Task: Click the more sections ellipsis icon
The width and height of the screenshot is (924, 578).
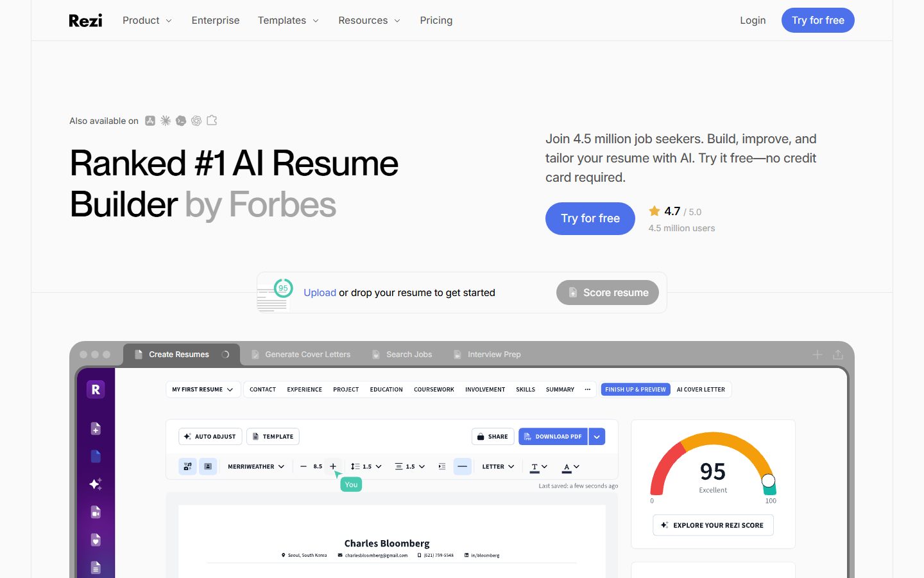Action: click(x=587, y=389)
